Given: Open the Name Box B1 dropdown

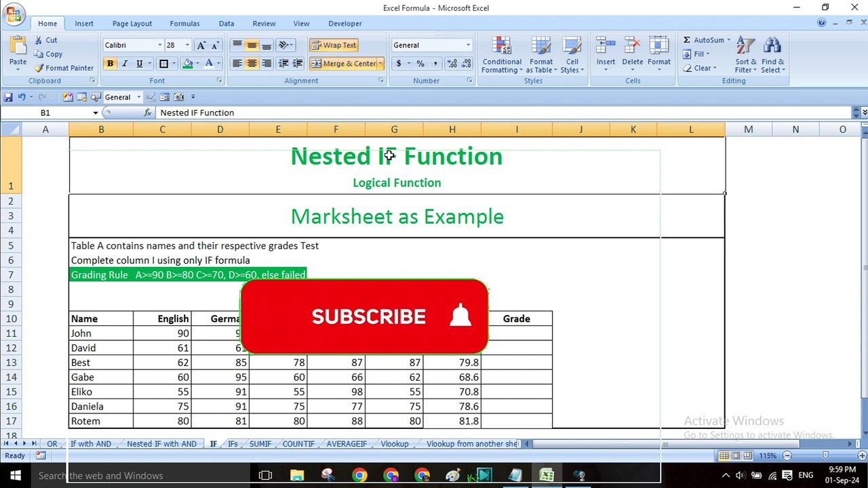Looking at the screenshot, I should (96, 113).
